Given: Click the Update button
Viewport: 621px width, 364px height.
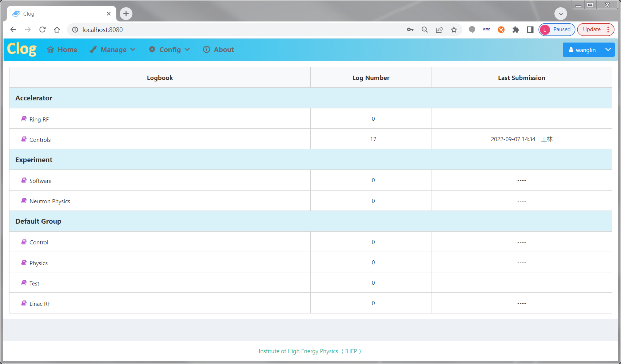Looking at the screenshot, I should (x=592, y=29).
